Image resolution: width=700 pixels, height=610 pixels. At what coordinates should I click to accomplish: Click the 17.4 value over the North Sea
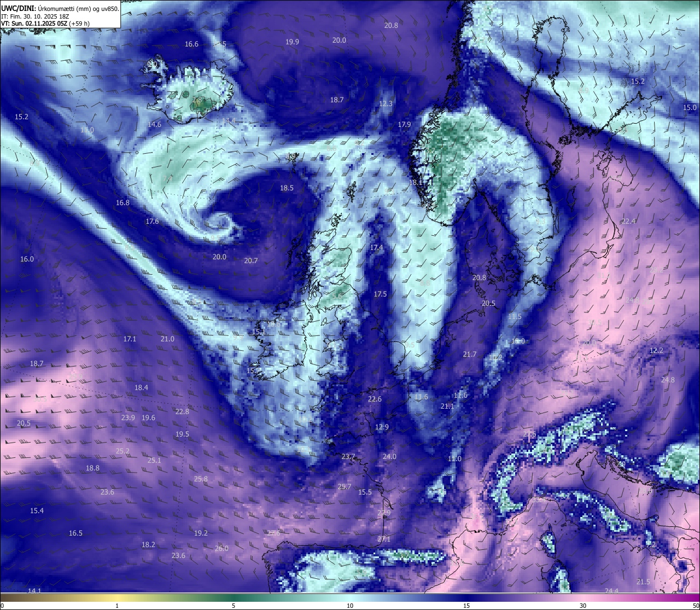(x=376, y=248)
